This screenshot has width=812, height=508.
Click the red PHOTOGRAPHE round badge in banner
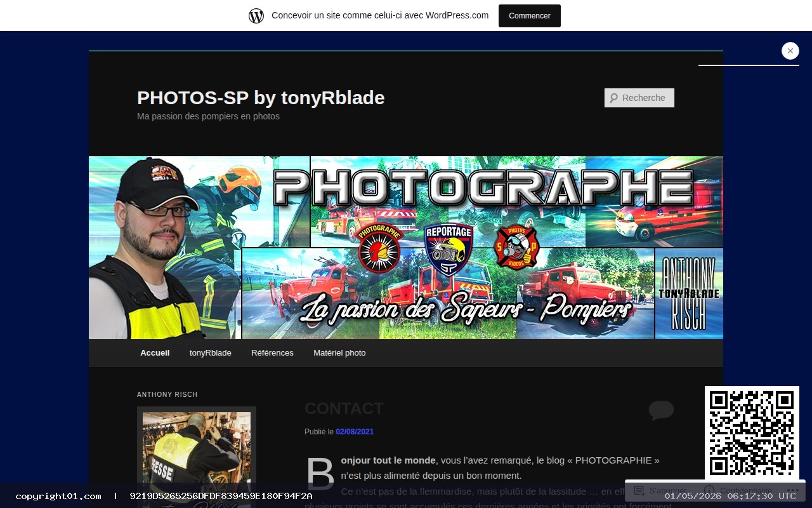379,248
